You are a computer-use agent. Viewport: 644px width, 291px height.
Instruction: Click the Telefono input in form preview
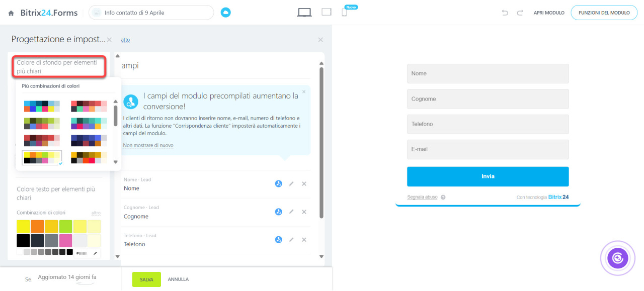(488, 124)
